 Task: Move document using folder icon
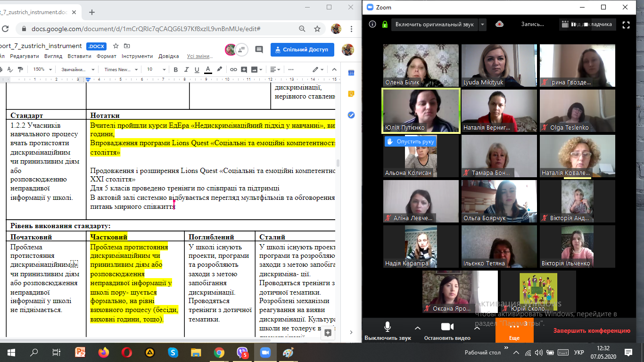[x=127, y=46]
